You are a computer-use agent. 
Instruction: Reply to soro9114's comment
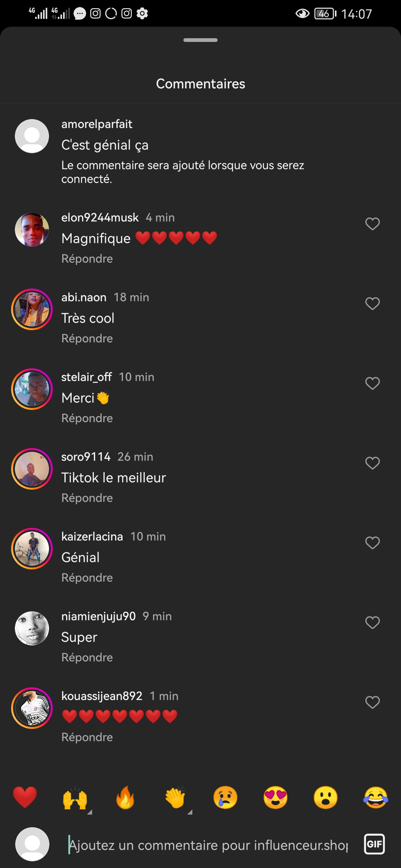87,498
